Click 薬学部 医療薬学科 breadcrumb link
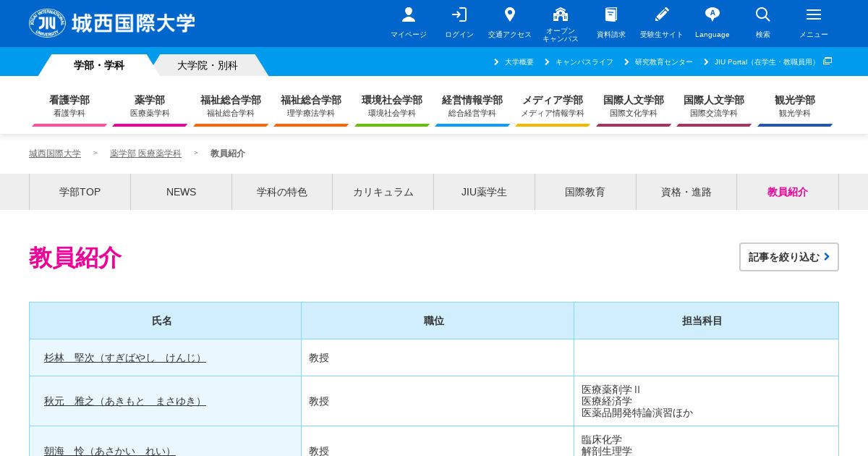Viewport: 868px width, 456px height. click(x=145, y=153)
